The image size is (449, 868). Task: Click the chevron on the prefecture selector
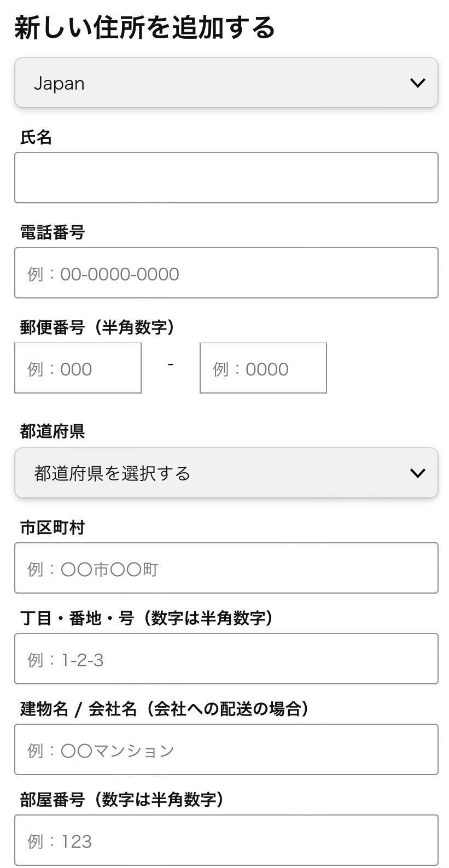click(x=417, y=473)
